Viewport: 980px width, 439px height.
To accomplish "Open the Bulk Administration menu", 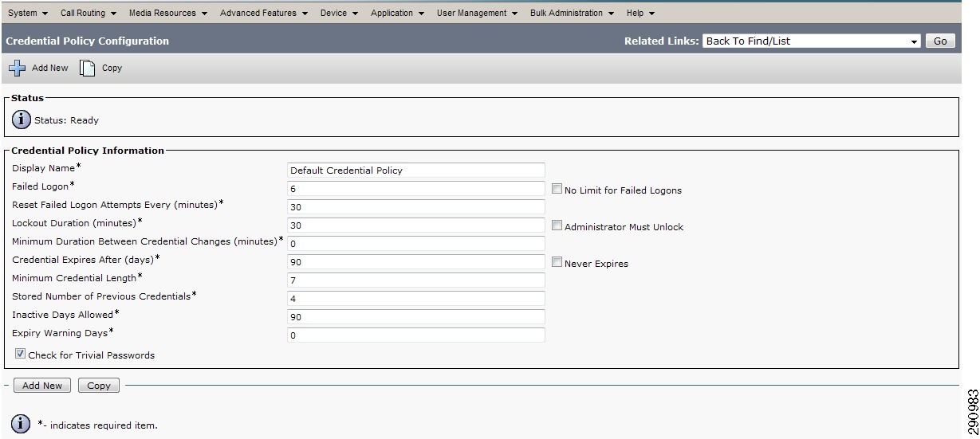I will [573, 13].
